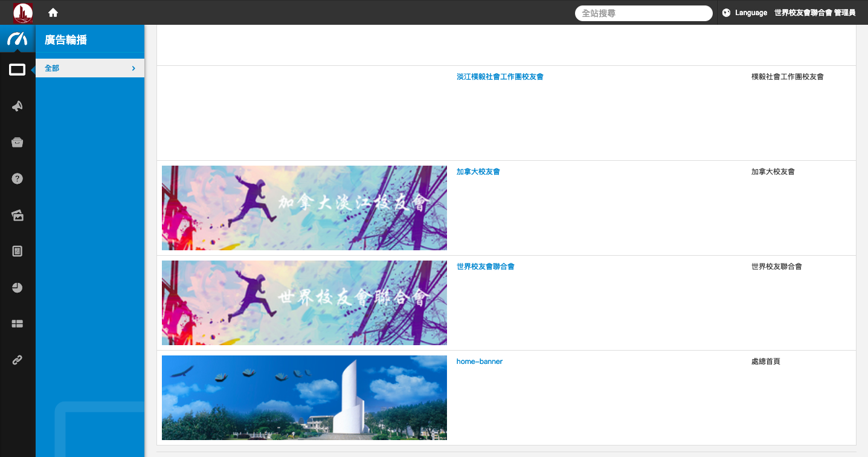The image size is (868, 457).
Task: Open the 世界校友會聯合會 管理員 account menu
Action: [x=815, y=13]
